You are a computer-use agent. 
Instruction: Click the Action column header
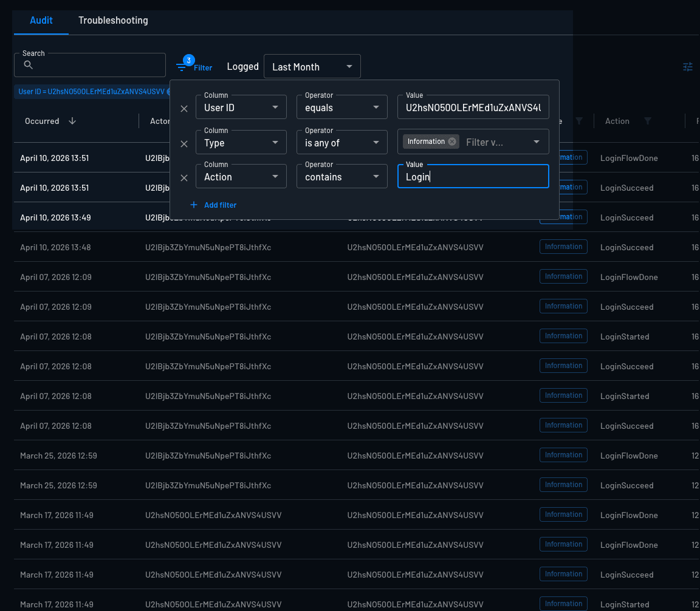click(617, 121)
